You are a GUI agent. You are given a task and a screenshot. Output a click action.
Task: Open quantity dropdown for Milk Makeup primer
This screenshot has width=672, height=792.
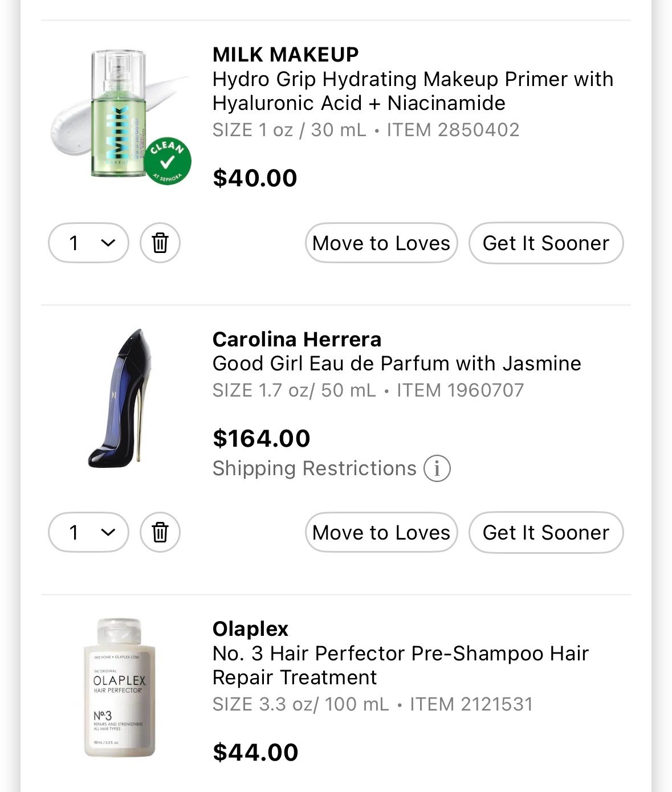click(x=88, y=243)
